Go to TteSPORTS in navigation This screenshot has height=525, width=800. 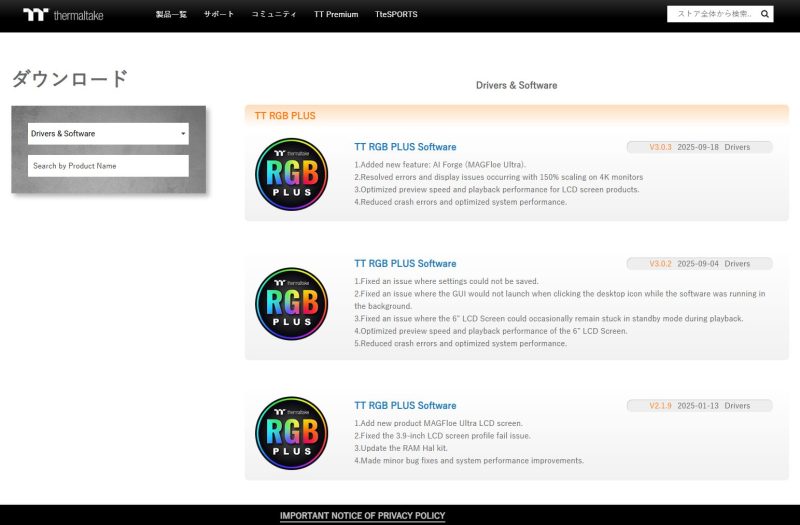[396, 15]
